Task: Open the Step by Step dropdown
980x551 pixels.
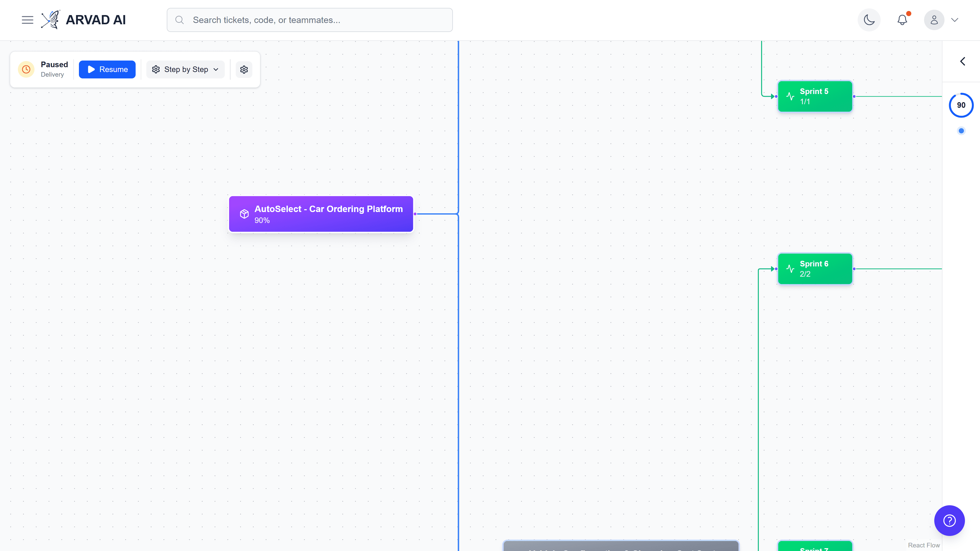Action: (186, 69)
